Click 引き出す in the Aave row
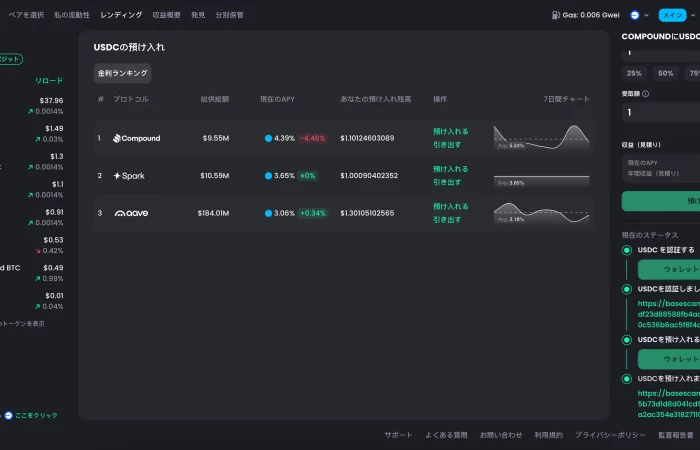The width and height of the screenshot is (700, 450). click(447, 220)
